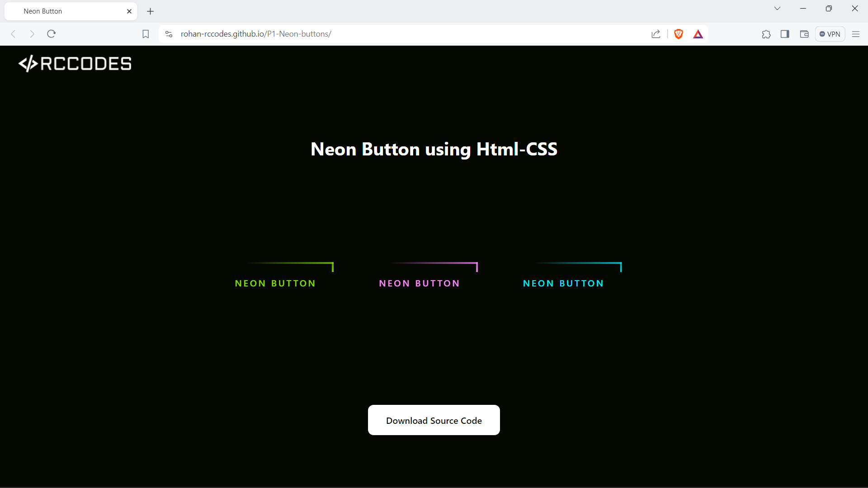Open the Extensions puzzle icon
The height and width of the screenshot is (488, 868).
766,34
